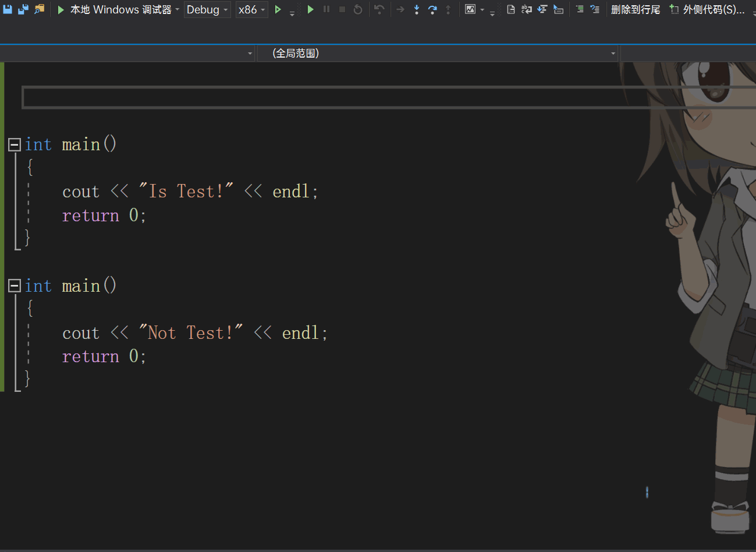This screenshot has height=552, width=756.
Task: Click the document page toolbar icon
Action: coord(511,9)
